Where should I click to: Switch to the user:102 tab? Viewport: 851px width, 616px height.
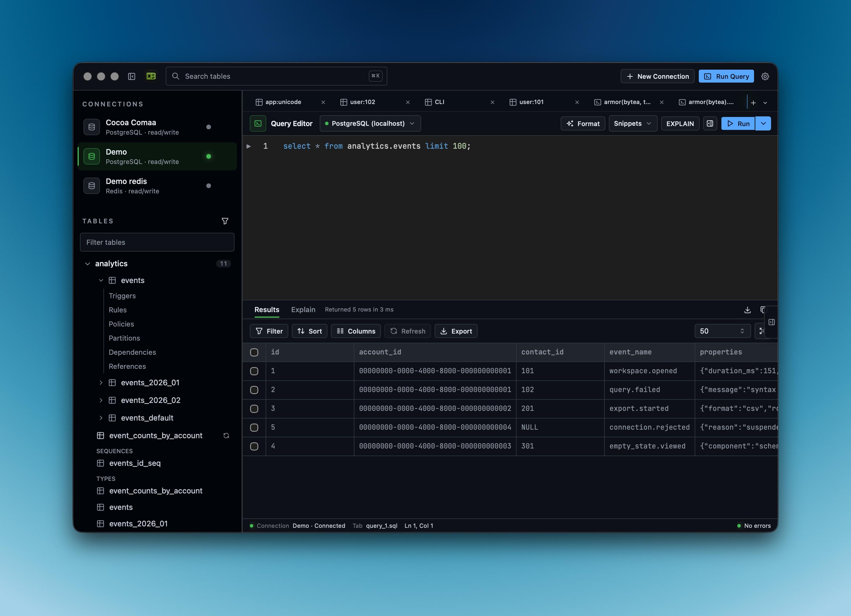point(362,102)
